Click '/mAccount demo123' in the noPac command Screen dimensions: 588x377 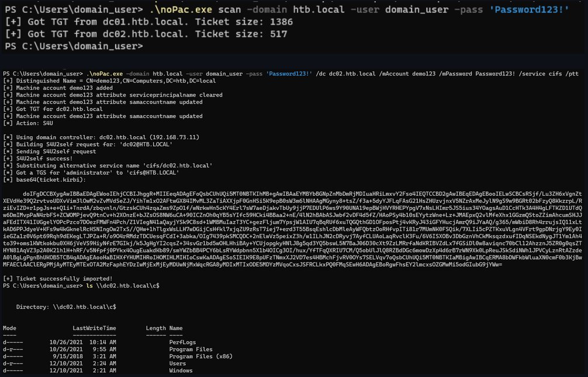click(407, 74)
